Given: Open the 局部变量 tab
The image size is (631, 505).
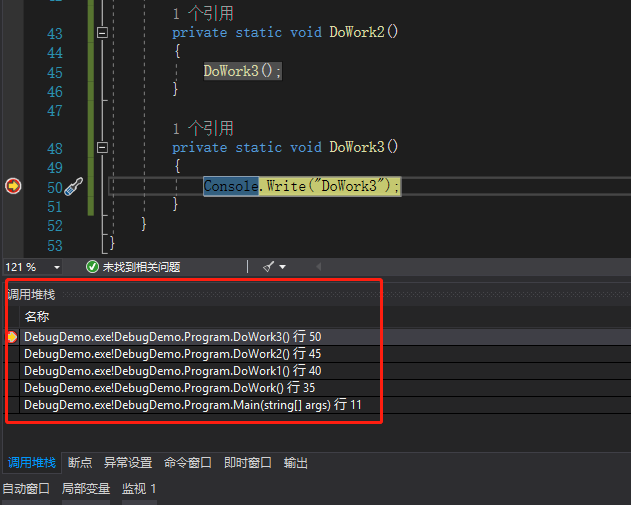Looking at the screenshot, I should [x=86, y=489].
